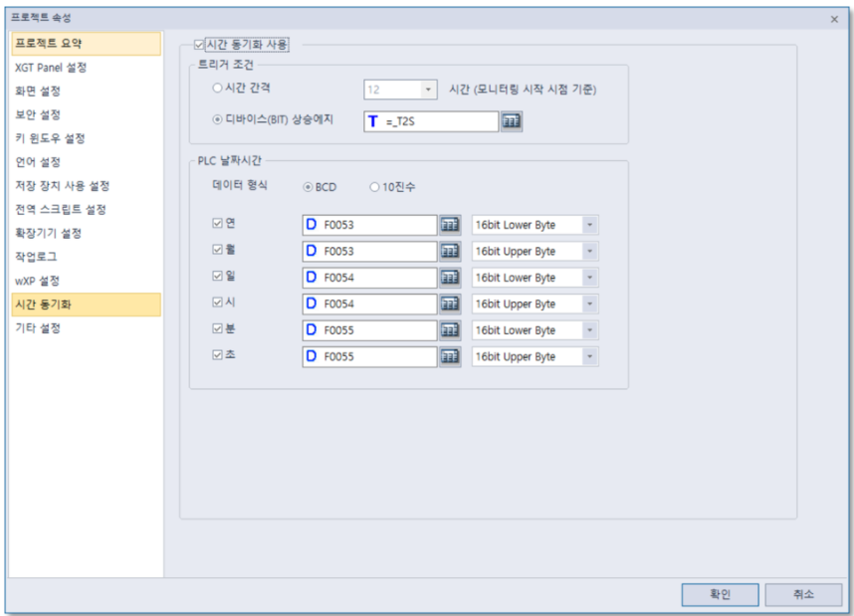Open the 시간 간격 hours dropdown showing 12
The height and width of the screenshot is (616, 854).
click(429, 88)
